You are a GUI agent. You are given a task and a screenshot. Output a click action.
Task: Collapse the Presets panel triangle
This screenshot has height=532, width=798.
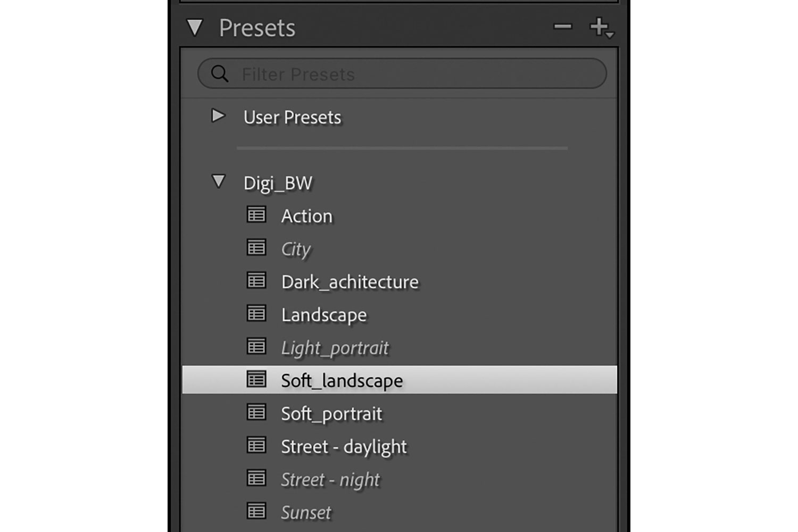pyautogui.click(x=195, y=28)
